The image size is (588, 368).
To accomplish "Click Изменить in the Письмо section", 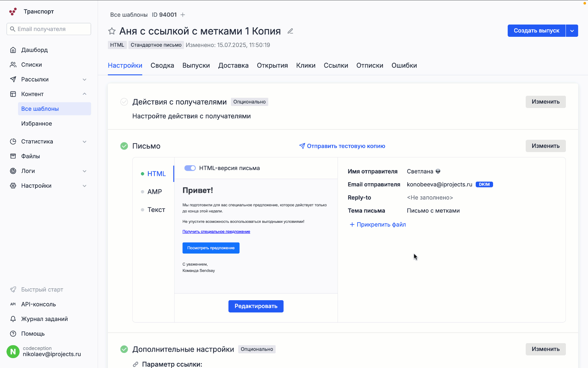I will (545, 146).
